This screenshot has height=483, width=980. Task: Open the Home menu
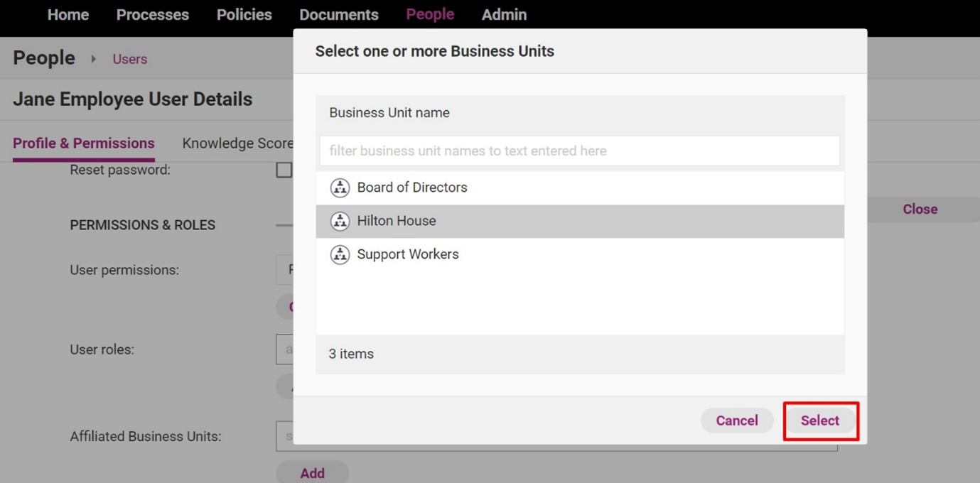tap(68, 15)
